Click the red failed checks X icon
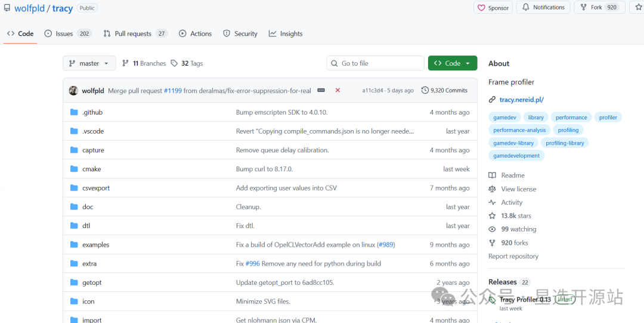644x323 pixels. coord(338,90)
